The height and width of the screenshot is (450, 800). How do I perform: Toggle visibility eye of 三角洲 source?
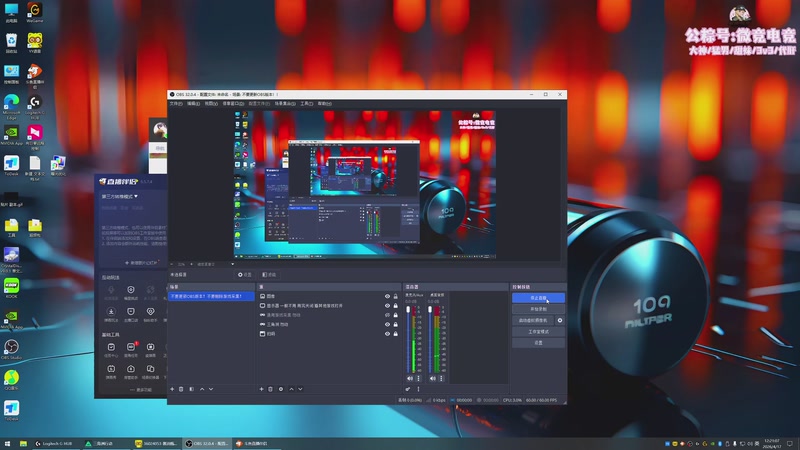pyautogui.click(x=387, y=324)
